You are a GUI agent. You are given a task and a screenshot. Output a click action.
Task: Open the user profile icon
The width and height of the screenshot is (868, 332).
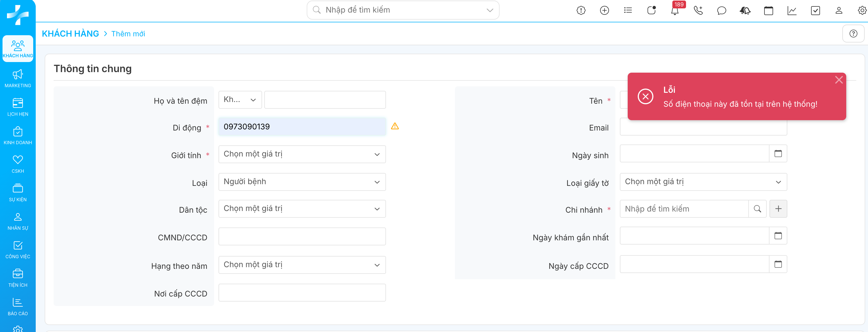pyautogui.click(x=839, y=11)
